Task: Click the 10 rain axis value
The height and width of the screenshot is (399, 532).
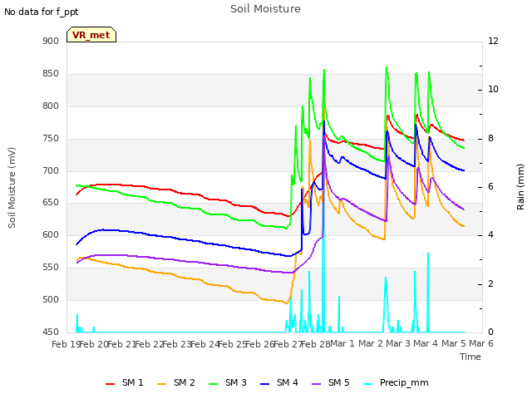Action: click(493, 90)
